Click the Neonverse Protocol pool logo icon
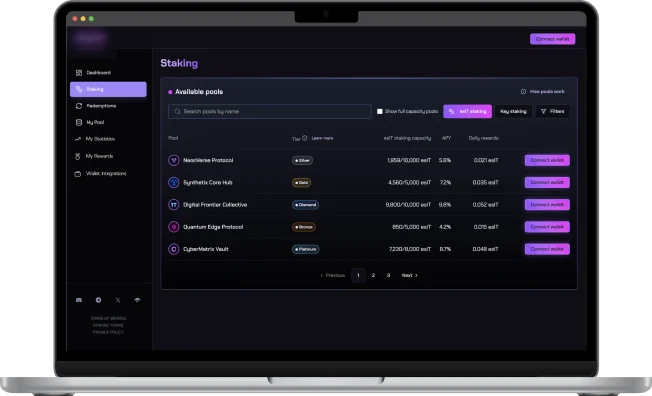This screenshot has height=396, width=652. (x=173, y=160)
